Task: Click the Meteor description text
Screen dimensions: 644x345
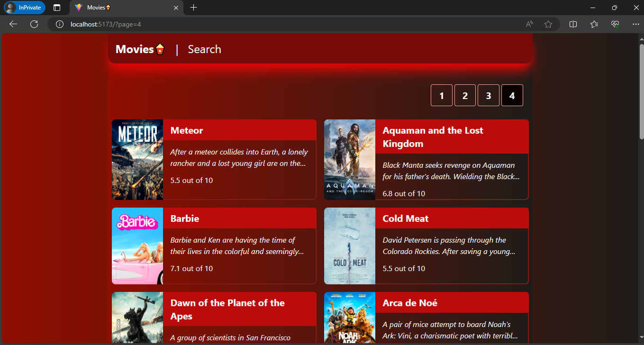Action: 239,158
